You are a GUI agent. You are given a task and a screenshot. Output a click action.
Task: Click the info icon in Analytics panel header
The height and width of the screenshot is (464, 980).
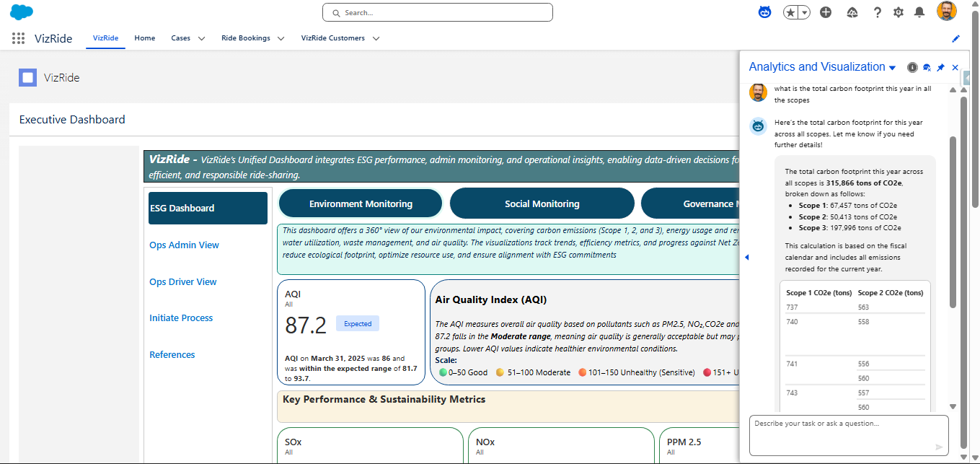(912, 67)
